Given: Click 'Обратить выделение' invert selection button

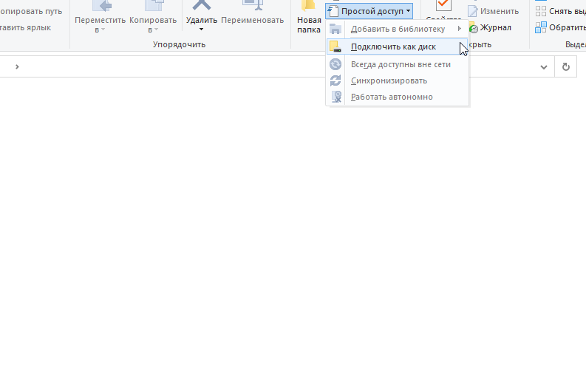Looking at the screenshot, I should 560,27.
